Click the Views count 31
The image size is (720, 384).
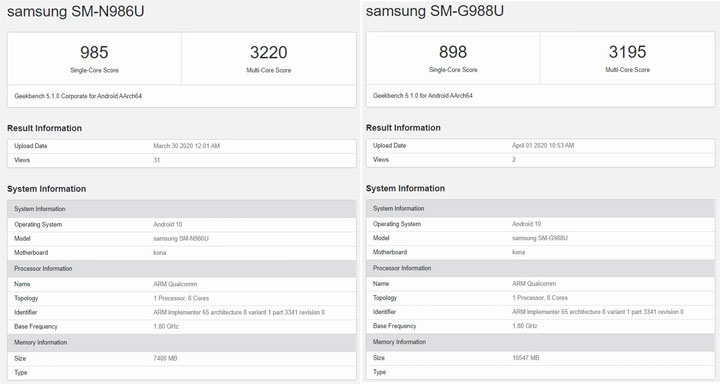(157, 160)
